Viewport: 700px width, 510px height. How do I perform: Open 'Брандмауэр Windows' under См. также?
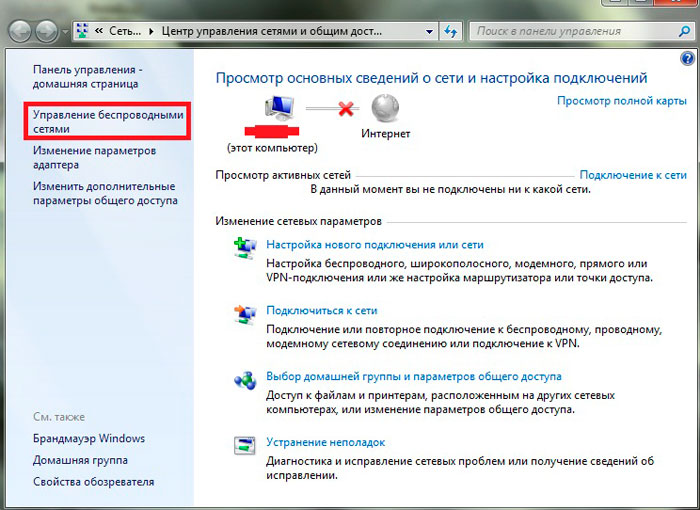[x=89, y=438]
